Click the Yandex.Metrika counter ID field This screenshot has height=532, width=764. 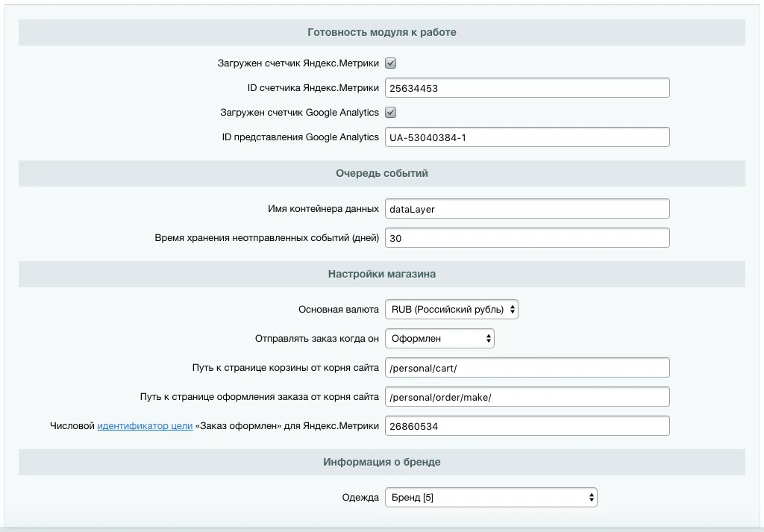point(527,87)
